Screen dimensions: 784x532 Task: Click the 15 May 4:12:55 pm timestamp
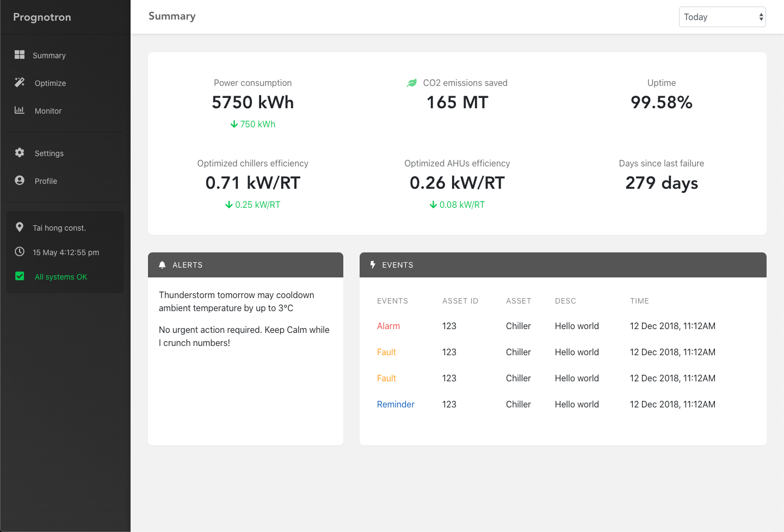[66, 252]
